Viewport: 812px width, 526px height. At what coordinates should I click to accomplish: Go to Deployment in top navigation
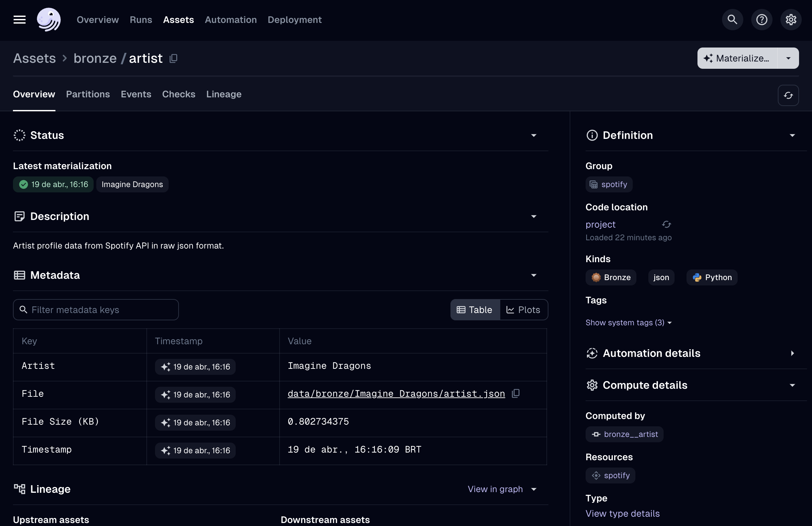coord(294,20)
